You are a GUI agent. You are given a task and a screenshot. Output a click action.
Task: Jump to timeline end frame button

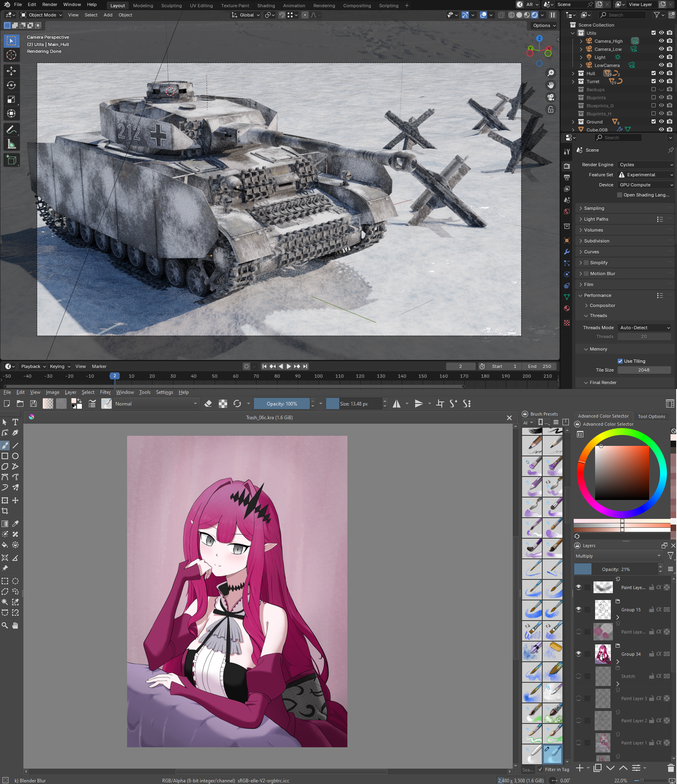305,366
